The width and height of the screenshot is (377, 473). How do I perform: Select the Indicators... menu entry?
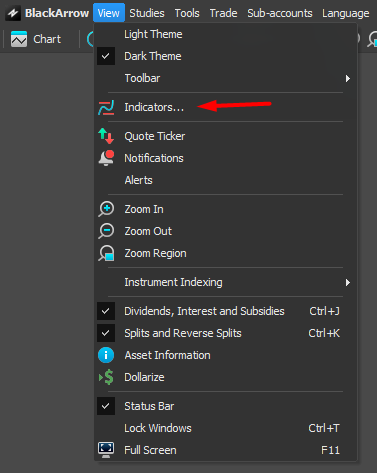(225, 107)
